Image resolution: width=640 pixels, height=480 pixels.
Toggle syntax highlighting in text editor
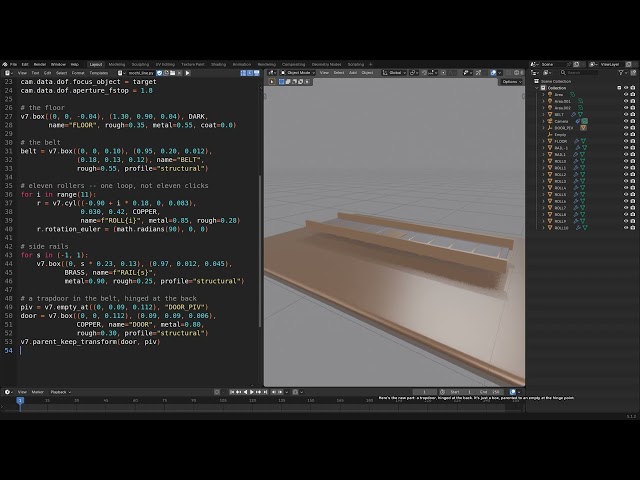point(256,73)
